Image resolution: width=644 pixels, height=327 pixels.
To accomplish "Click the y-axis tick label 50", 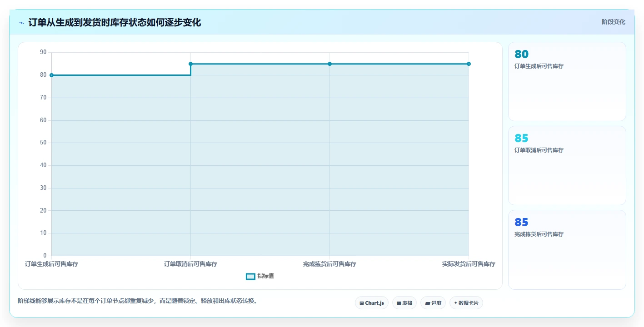I will click(x=43, y=143).
